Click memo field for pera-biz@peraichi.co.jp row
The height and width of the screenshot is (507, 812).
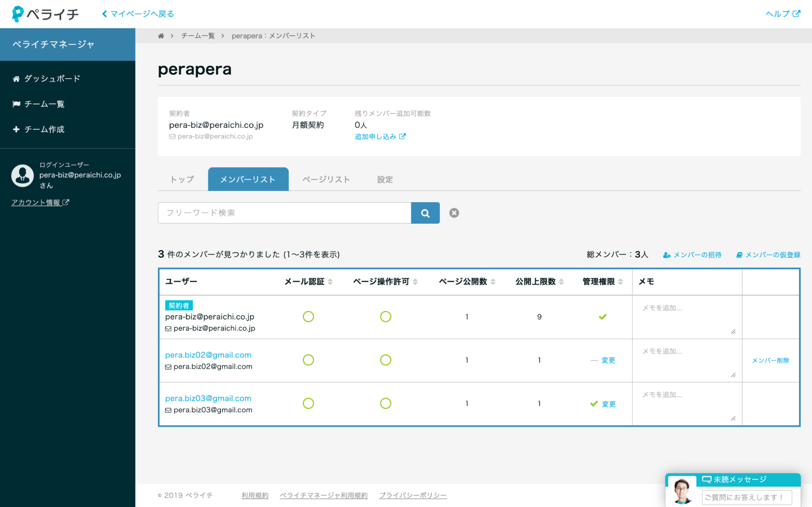687,317
